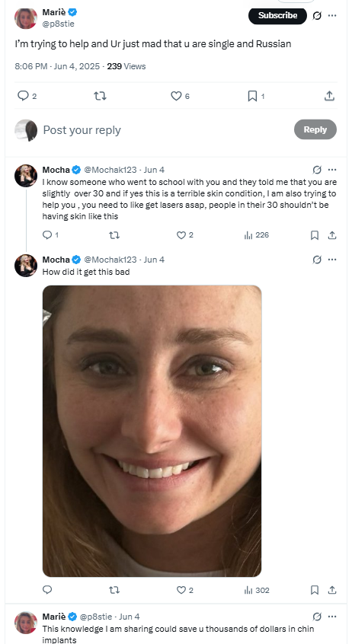Repost Mocha's 'How did it get this bad' reply
This screenshot has height=644, width=352.
point(114,590)
